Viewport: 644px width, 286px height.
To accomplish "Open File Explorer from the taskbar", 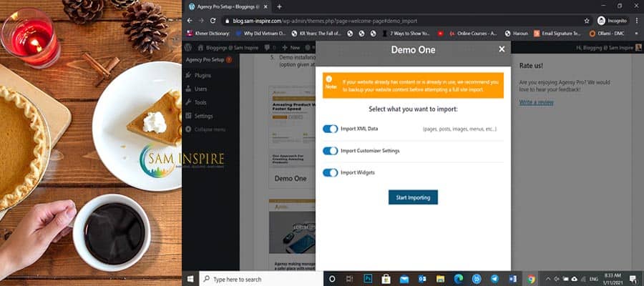I will (440, 279).
